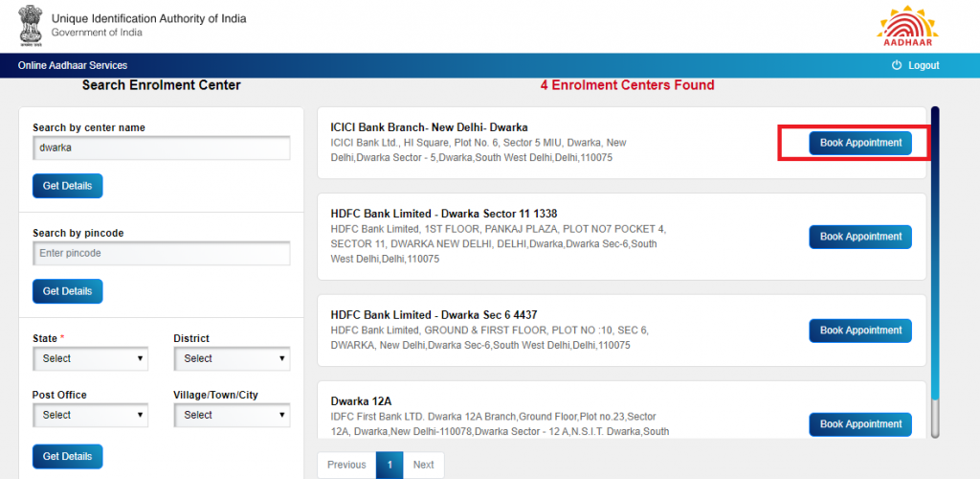Click the 4 Enrolment Centers Found heading

(x=628, y=85)
